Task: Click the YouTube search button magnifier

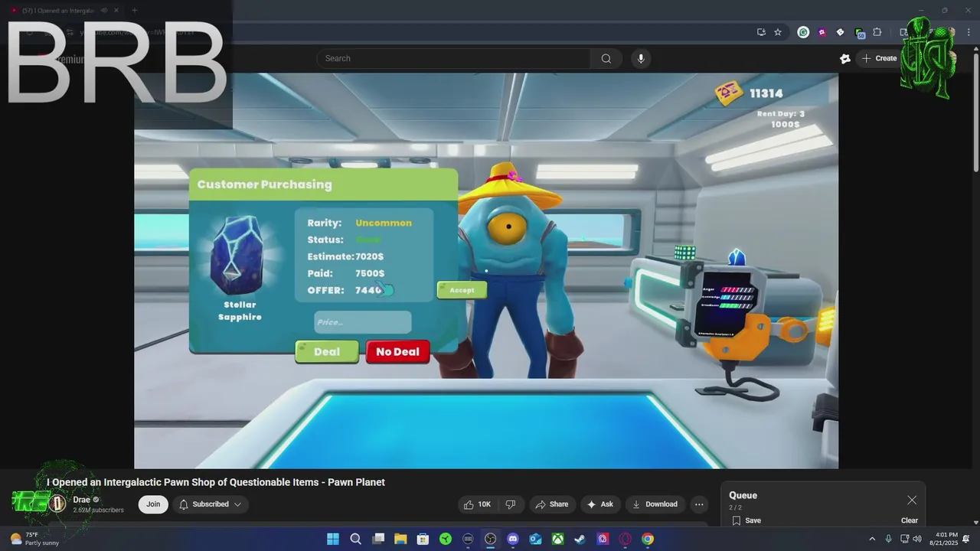Action: click(606, 59)
